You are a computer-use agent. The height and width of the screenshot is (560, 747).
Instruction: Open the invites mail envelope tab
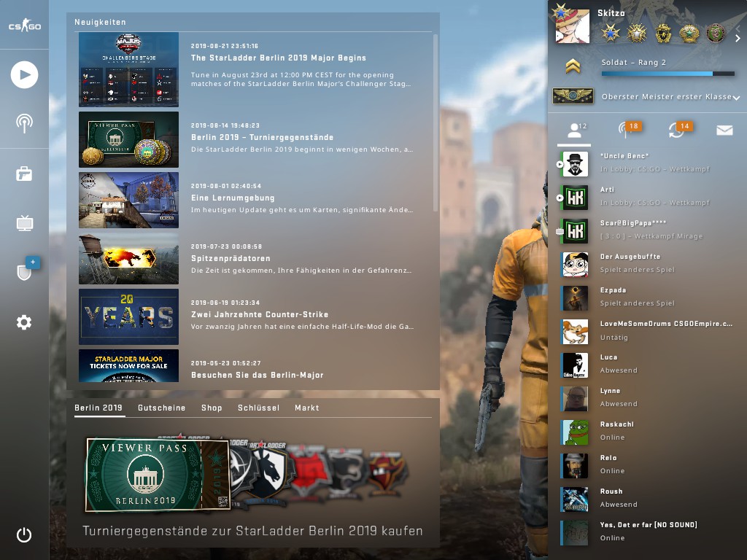tap(724, 130)
